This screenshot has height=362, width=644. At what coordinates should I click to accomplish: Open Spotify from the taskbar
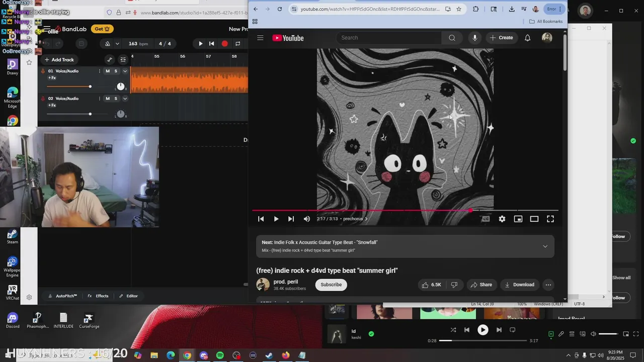[x=220, y=355]
